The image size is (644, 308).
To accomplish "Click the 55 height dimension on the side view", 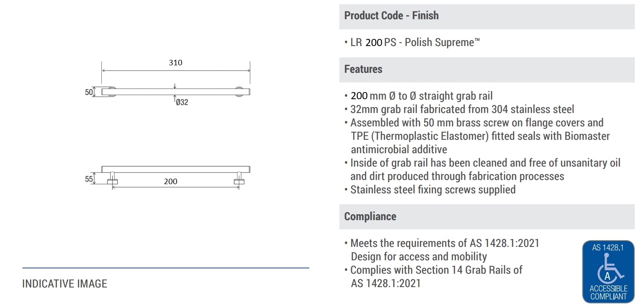I will tap(89, 179).
